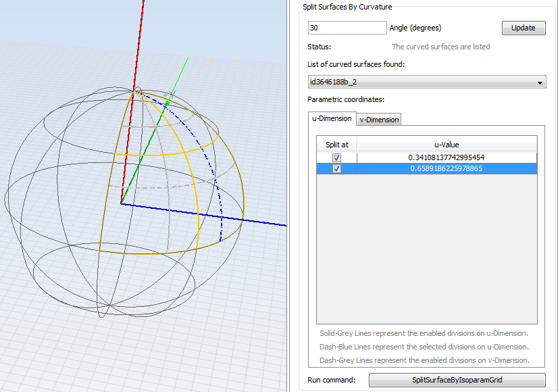Click the "u-Value" column header
The width and height of the screenshot is (558, 392).
pos(446,145)
